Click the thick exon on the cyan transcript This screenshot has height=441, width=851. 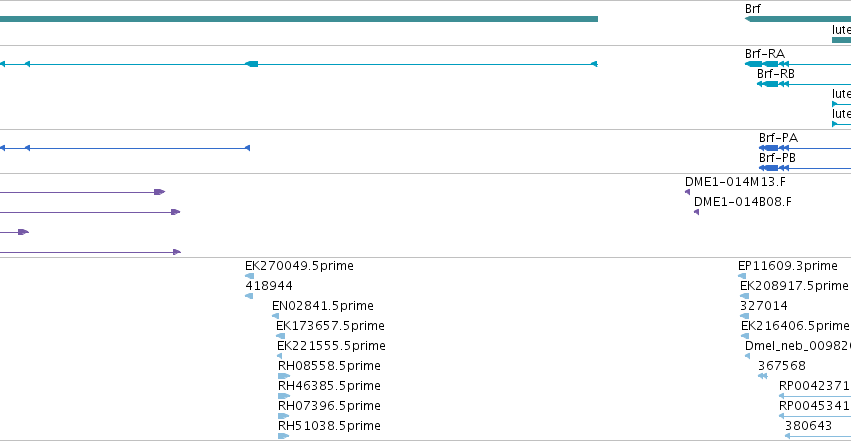pos(252,64)
